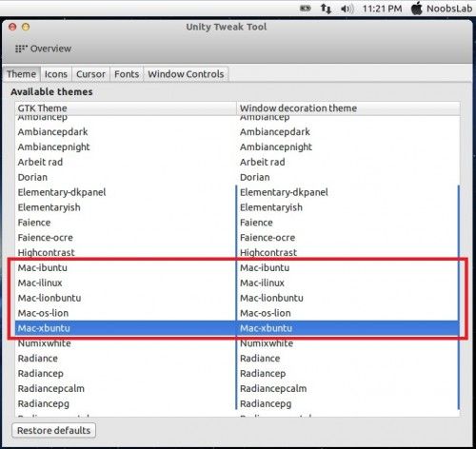Click Restore defaults button
476x449 pixels.
click(53, 430)
